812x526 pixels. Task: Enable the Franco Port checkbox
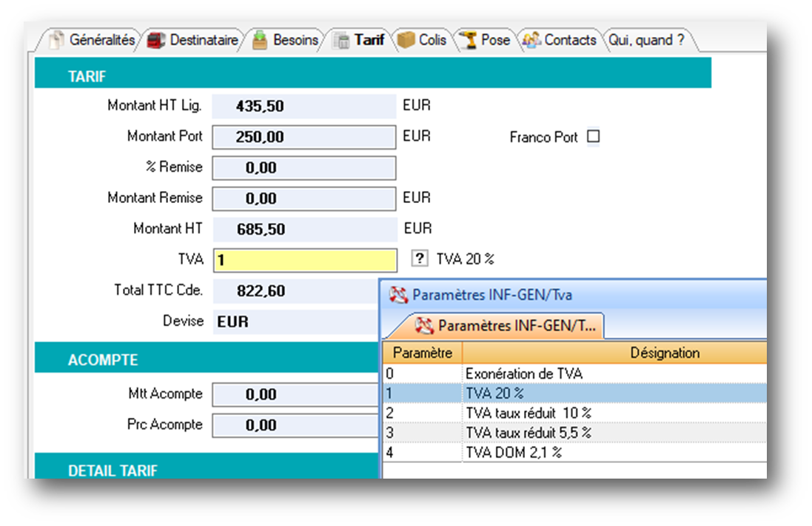pyautogui.click(x=593, y=137)
